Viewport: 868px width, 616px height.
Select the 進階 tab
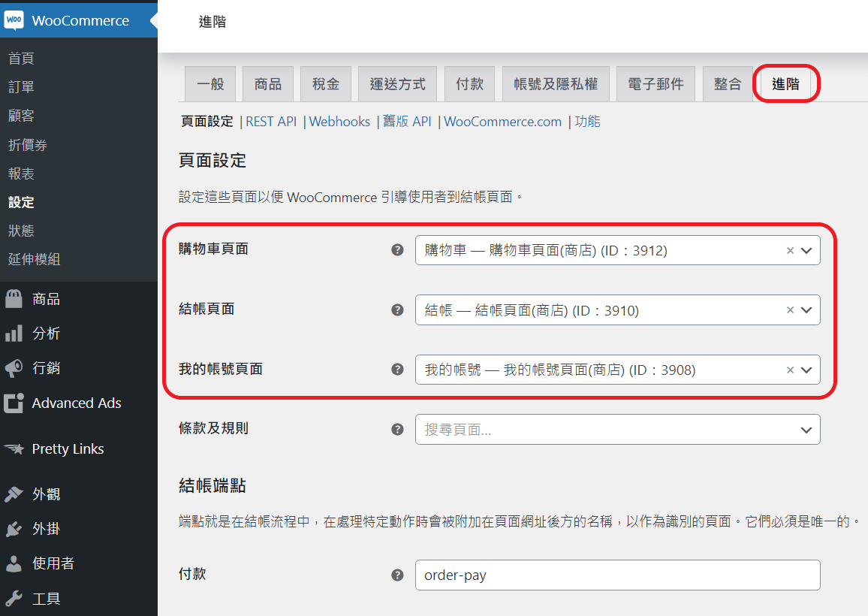click(785, 84)
